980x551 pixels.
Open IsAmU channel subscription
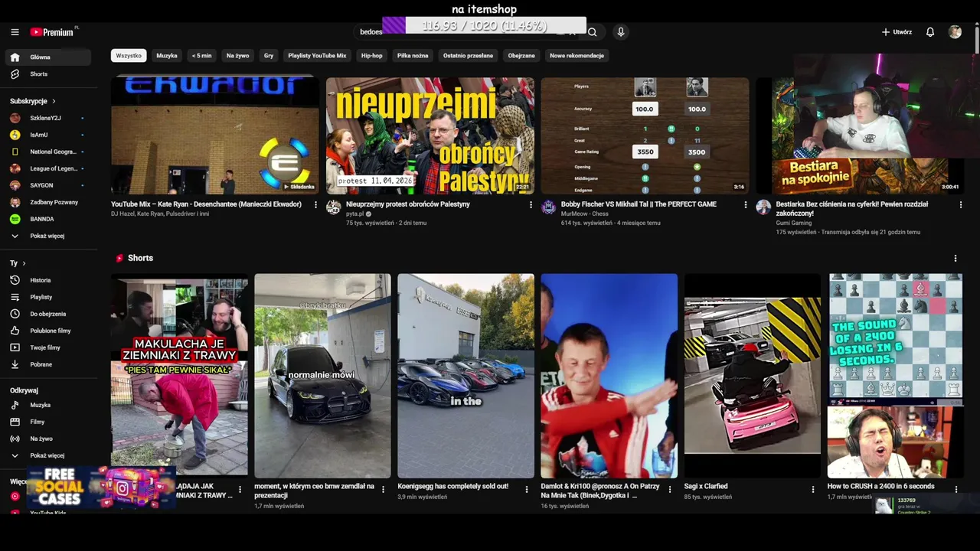(x=48, y=135)
